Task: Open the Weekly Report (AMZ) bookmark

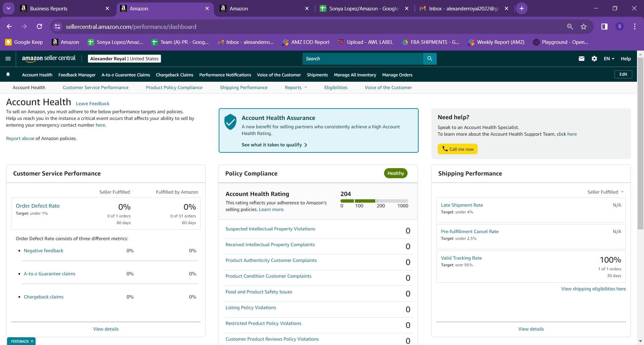Action: (496, 42)
